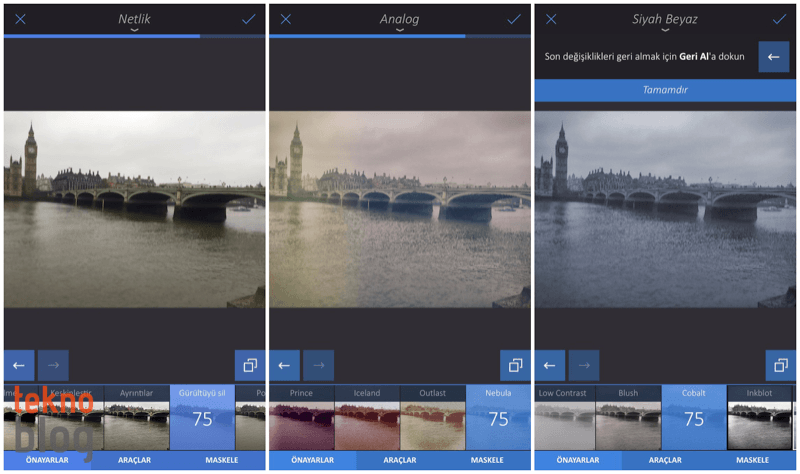This screenshot has width=800, height=474.
Task: Switch to ARAÇLAR tab in Analog panel
Action: (x=399, y=460)
